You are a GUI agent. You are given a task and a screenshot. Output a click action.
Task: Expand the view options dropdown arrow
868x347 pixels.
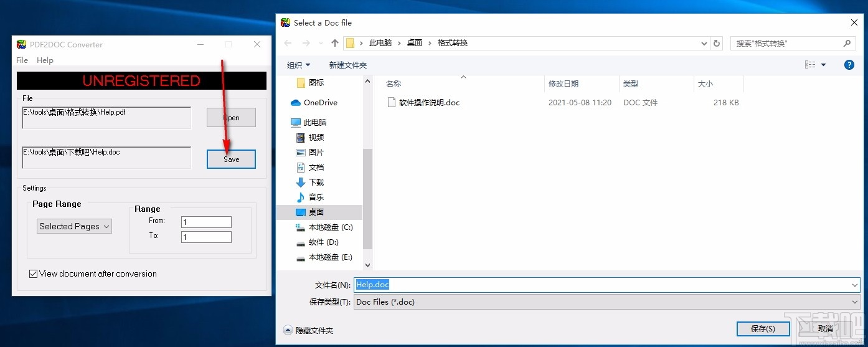(x=823, y=65)
